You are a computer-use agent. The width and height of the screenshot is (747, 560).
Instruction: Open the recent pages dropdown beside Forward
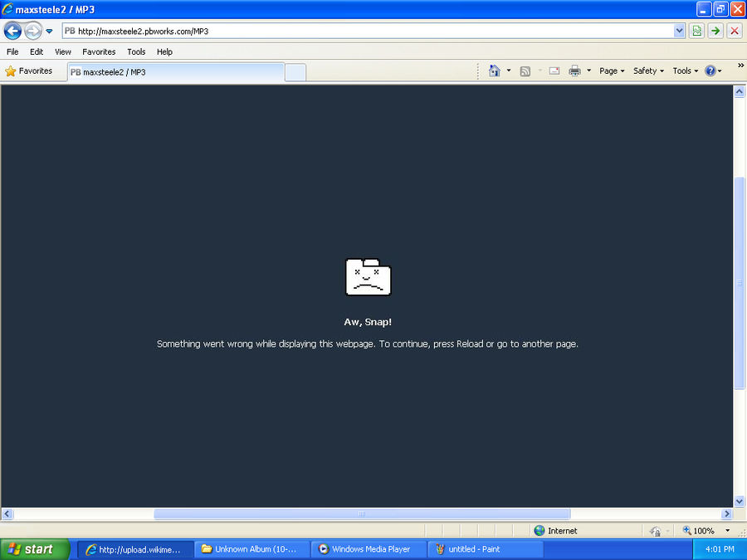pos(49,32)
